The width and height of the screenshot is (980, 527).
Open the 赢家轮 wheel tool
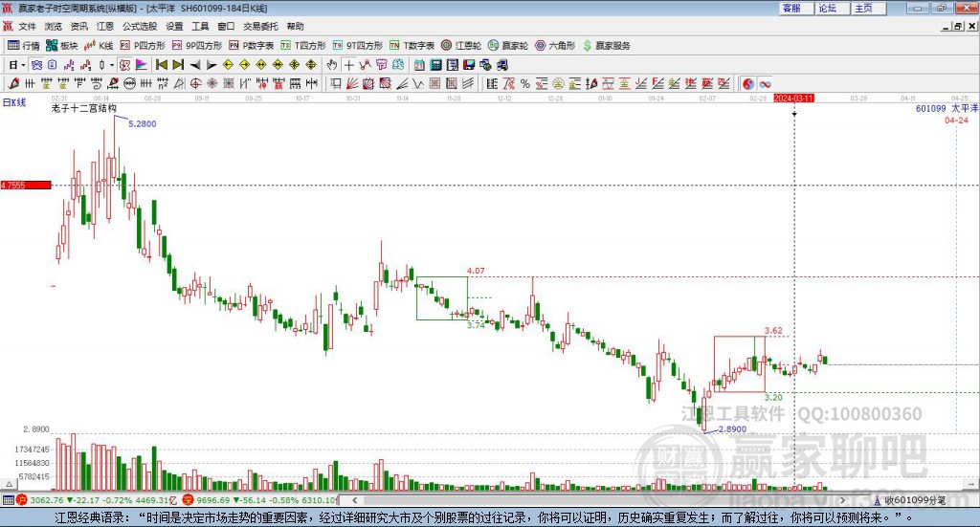tap(508, 46)
